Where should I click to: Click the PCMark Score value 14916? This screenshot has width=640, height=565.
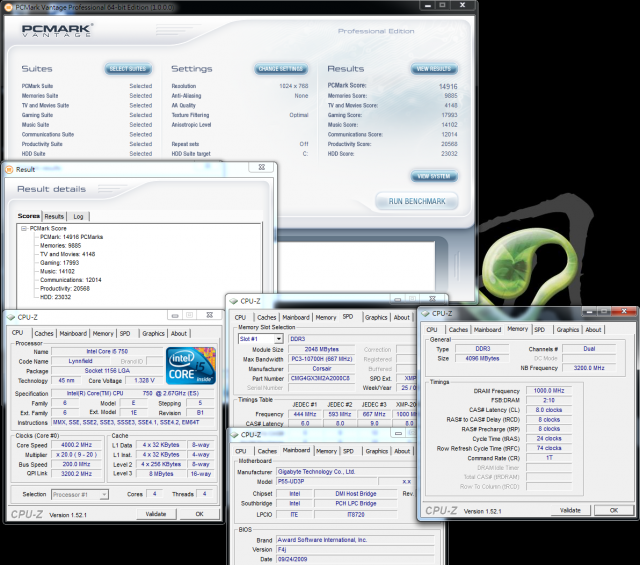point(448,87)
